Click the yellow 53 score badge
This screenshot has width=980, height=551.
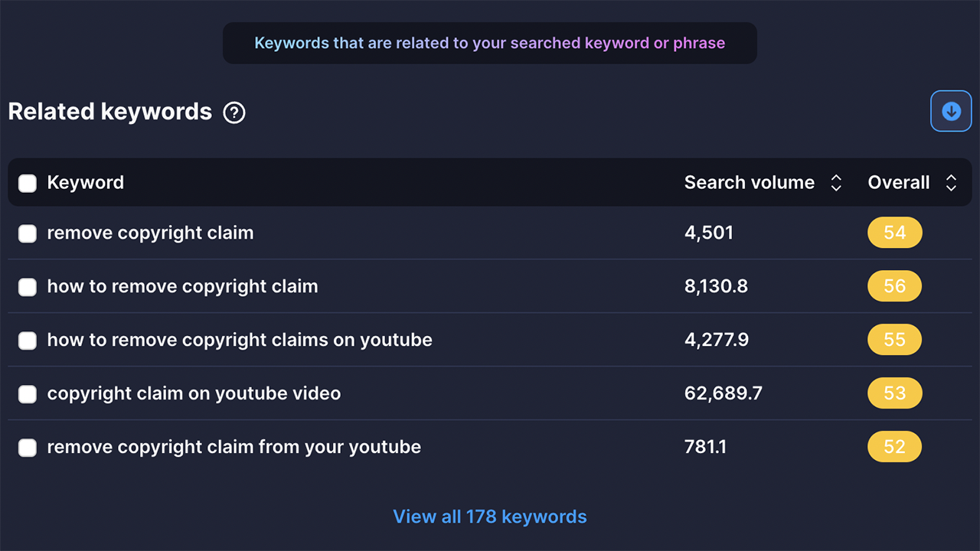tap(894, 393)
